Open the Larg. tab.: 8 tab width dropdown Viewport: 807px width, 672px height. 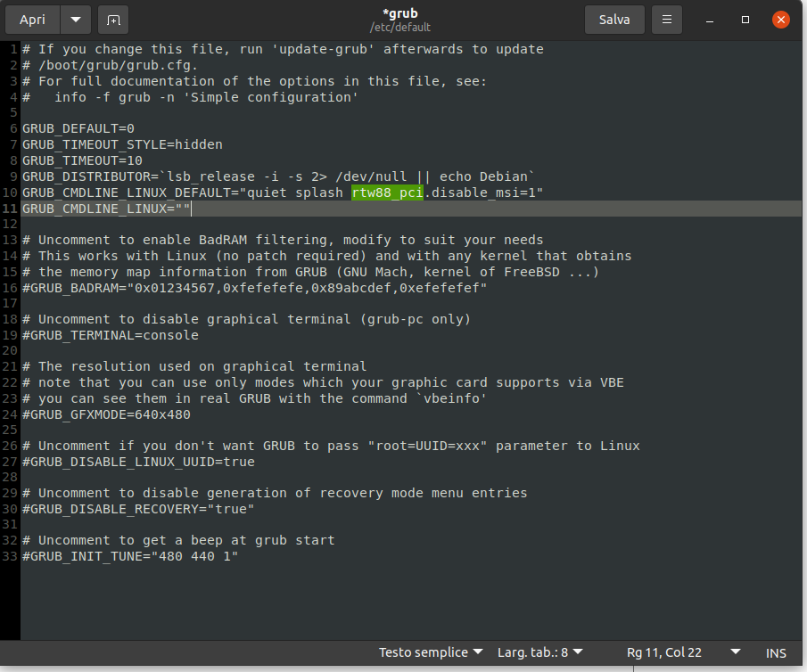point(539,652)
